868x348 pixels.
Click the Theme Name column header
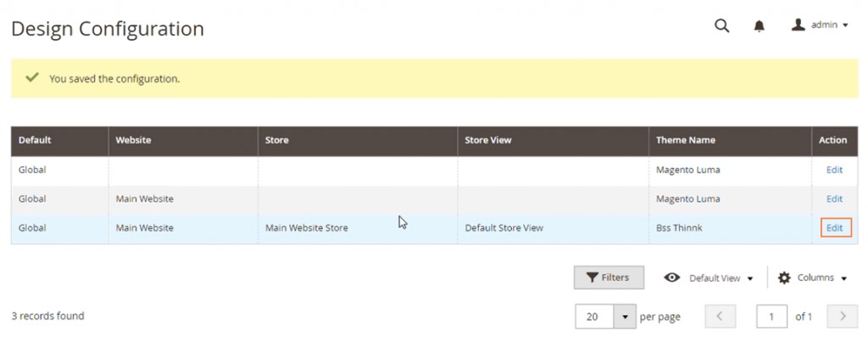click(x=685, y=140)
